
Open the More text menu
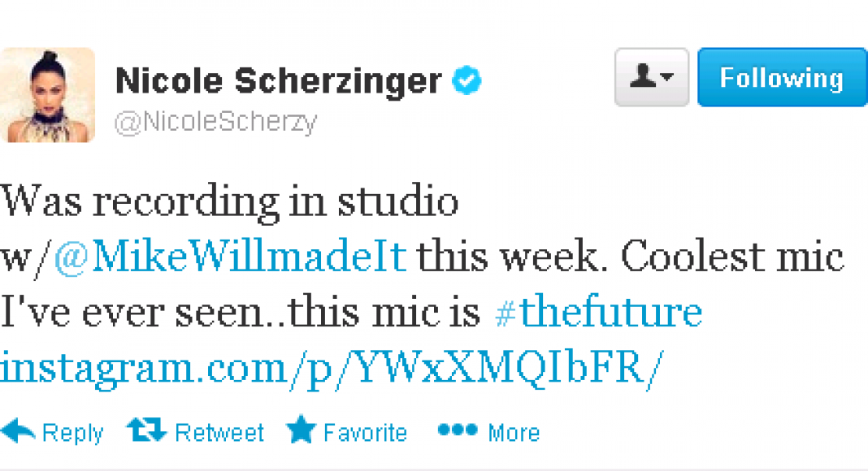(513, 433)
